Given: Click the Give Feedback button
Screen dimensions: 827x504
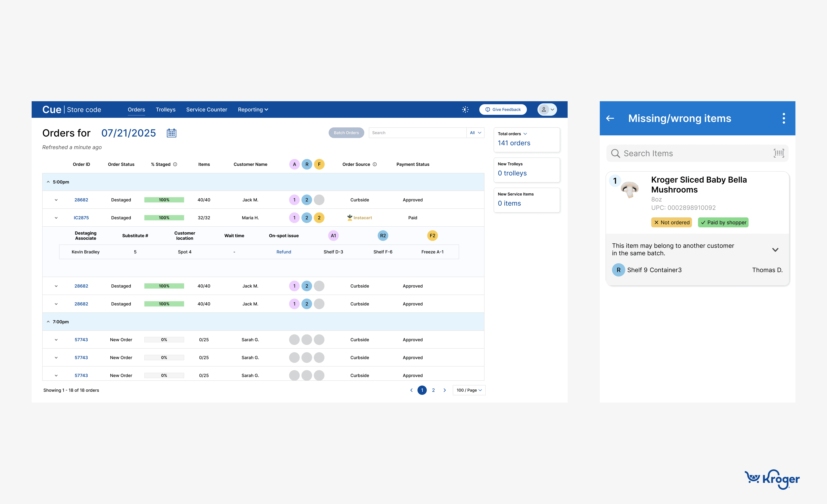Looking at the screenshot, I should point(503,109).
